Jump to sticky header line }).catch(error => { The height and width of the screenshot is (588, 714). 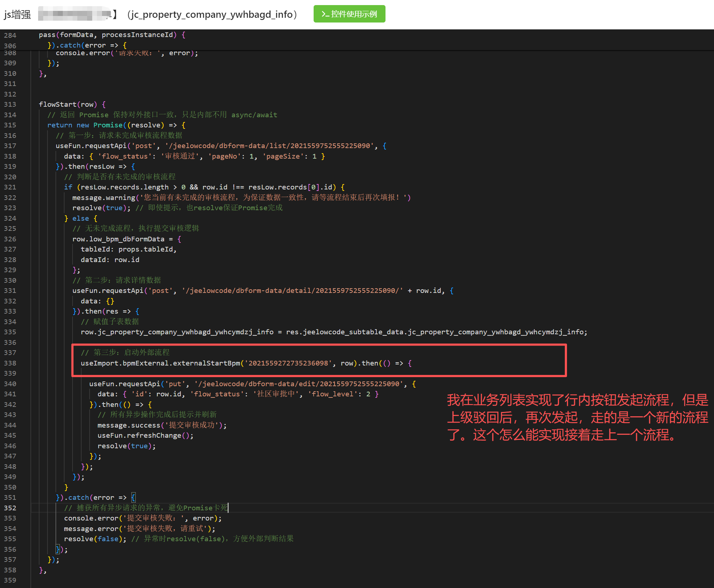point(87,45)
